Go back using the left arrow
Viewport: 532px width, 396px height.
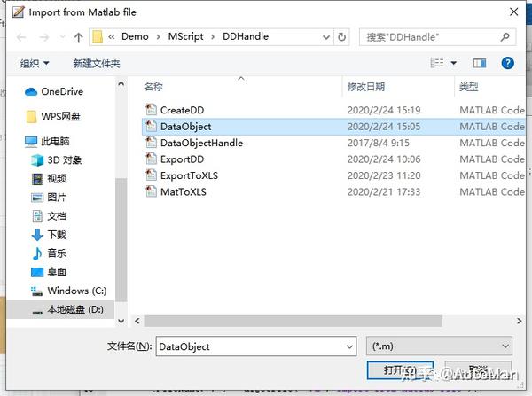21,37
